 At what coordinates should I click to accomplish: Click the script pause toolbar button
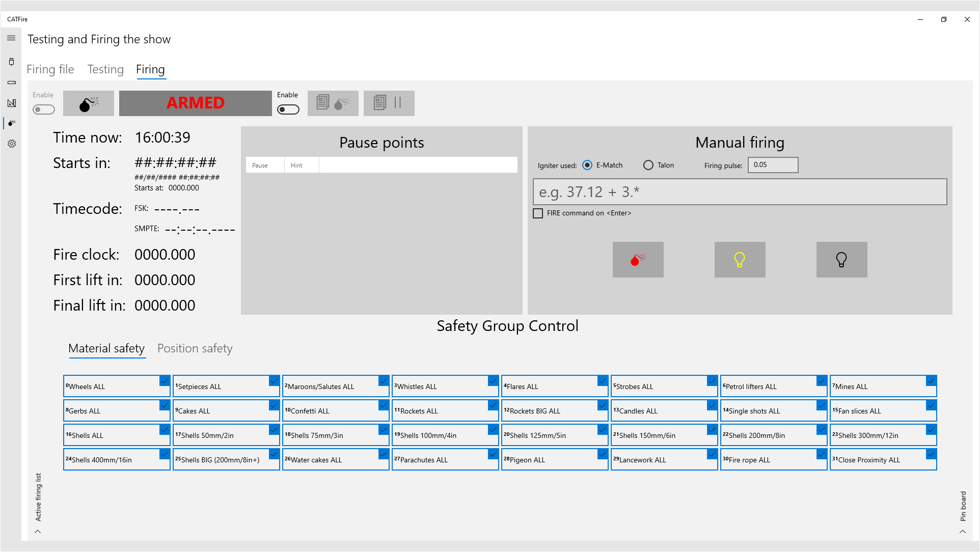(x=389, y=103)
